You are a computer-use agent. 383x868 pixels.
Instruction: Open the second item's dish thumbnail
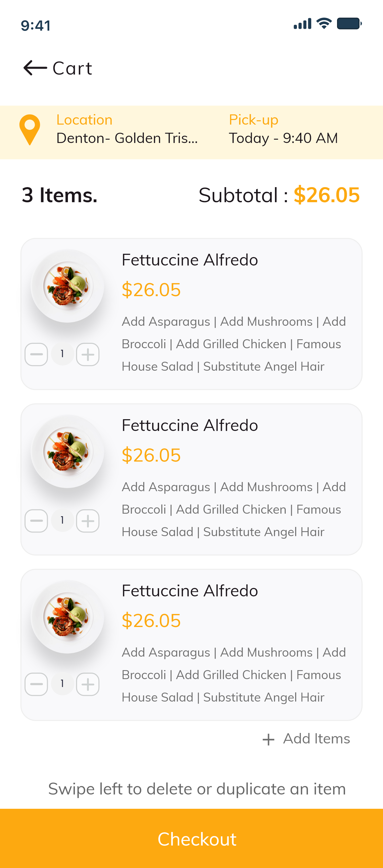67,452
